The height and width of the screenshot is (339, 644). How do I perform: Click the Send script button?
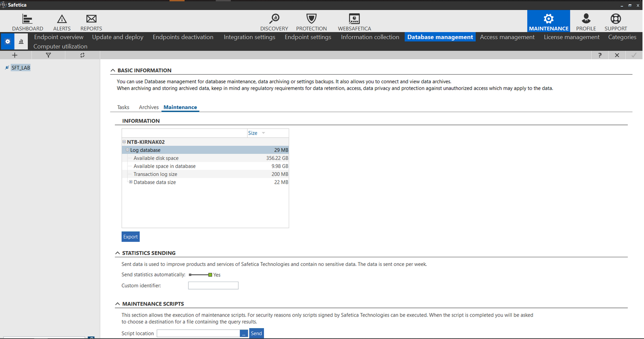click(256, 333)
